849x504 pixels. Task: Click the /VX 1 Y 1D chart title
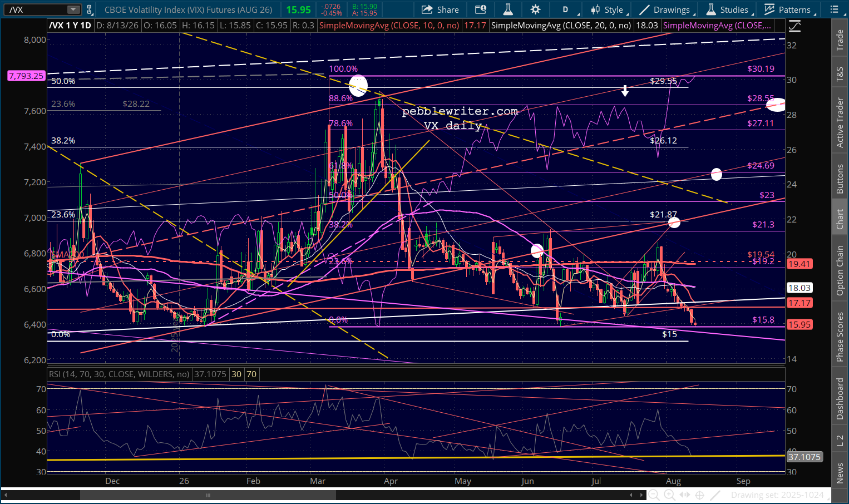coord(70,26)
